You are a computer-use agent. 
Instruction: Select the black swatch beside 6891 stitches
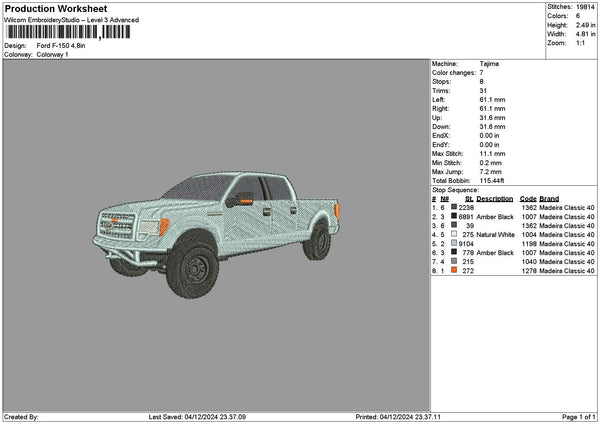tap(454, 216)
